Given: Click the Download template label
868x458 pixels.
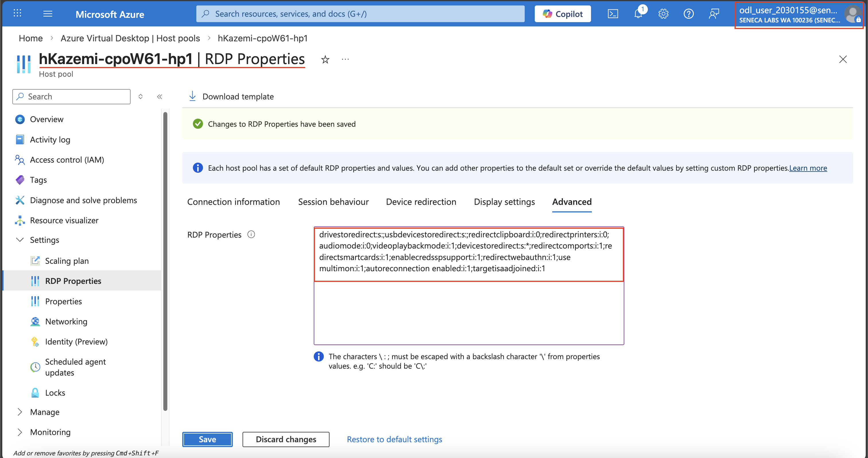Looking at the screenshot, I should (x=238, y=97).
